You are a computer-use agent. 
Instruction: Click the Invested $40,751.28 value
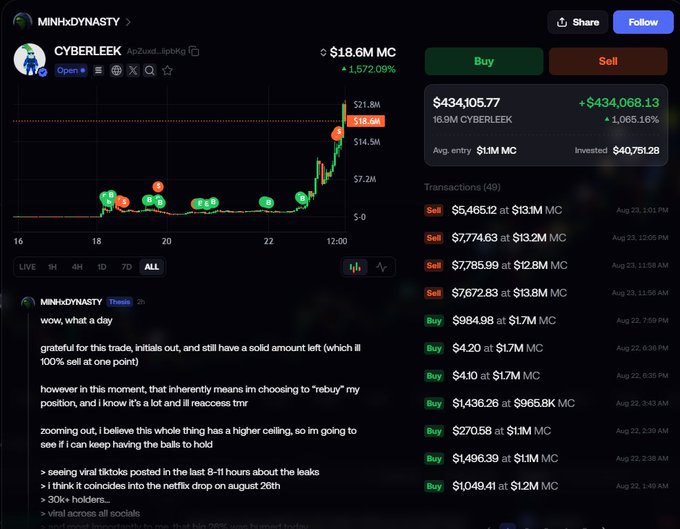coord(636,150)
